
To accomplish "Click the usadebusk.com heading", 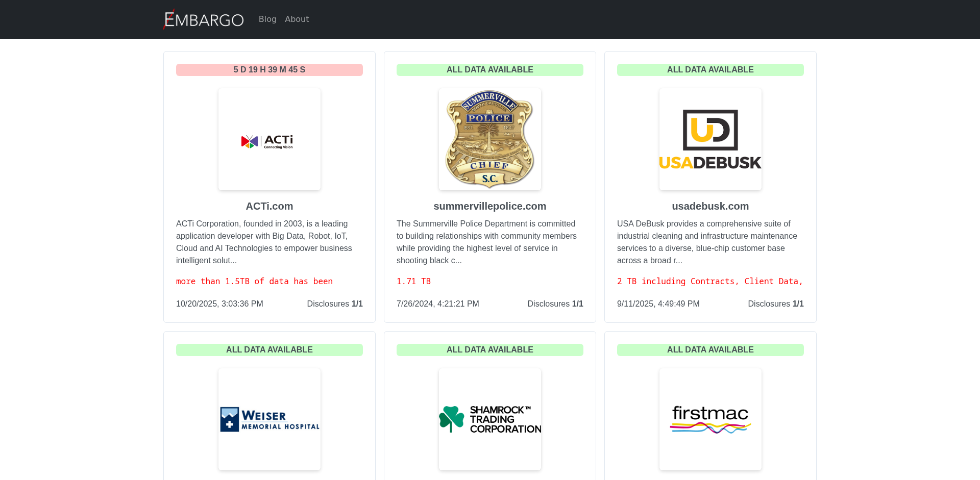I will pyautogui.click(x=710, y=206).
